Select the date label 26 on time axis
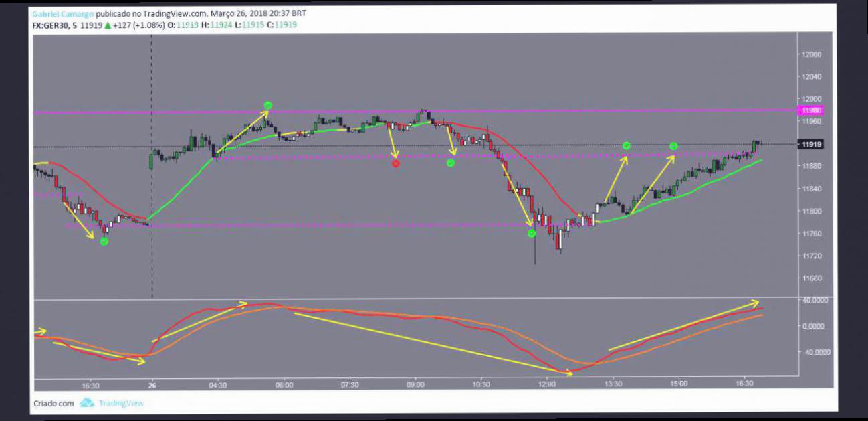The image size is (868, 421). [152, 385]
